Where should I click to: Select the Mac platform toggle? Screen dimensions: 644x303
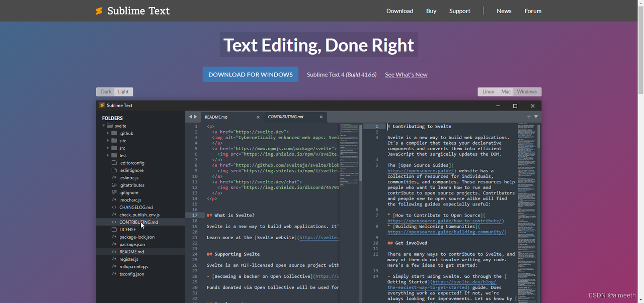tap(506, 91)
